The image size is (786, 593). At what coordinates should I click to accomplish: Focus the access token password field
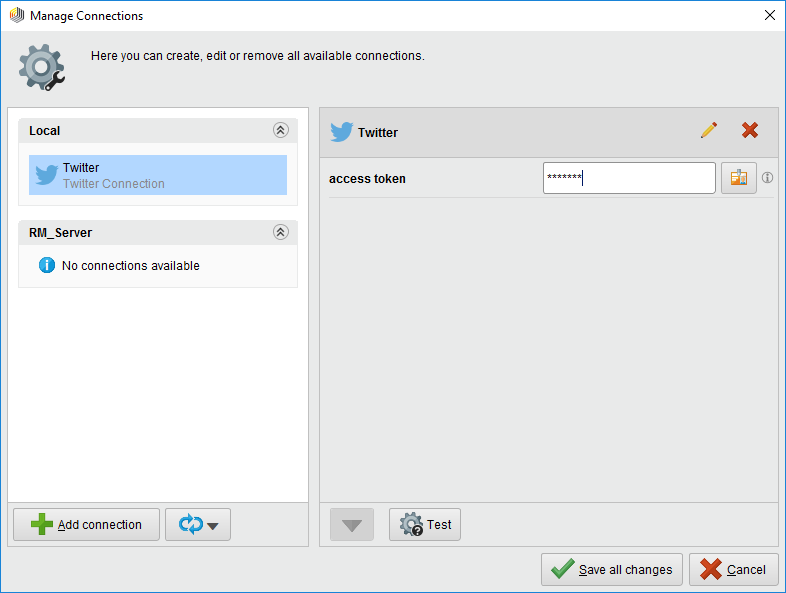click(x=628, y=178)
